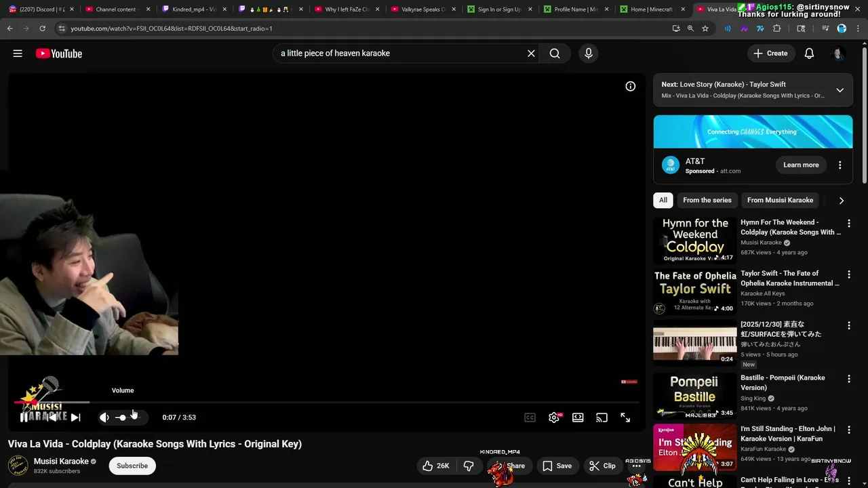Open options for Bastille Pompeii video
This screenshot has height=488, width=868.
click(x=848, y=378)
